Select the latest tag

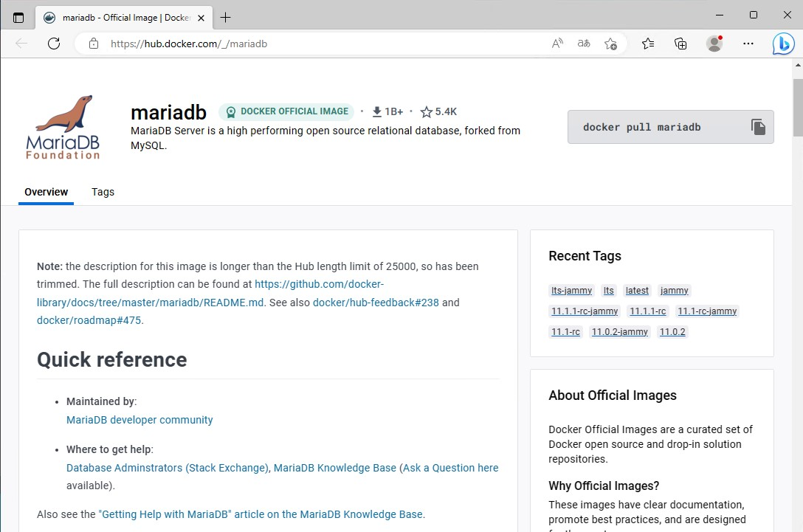point(637,290)
